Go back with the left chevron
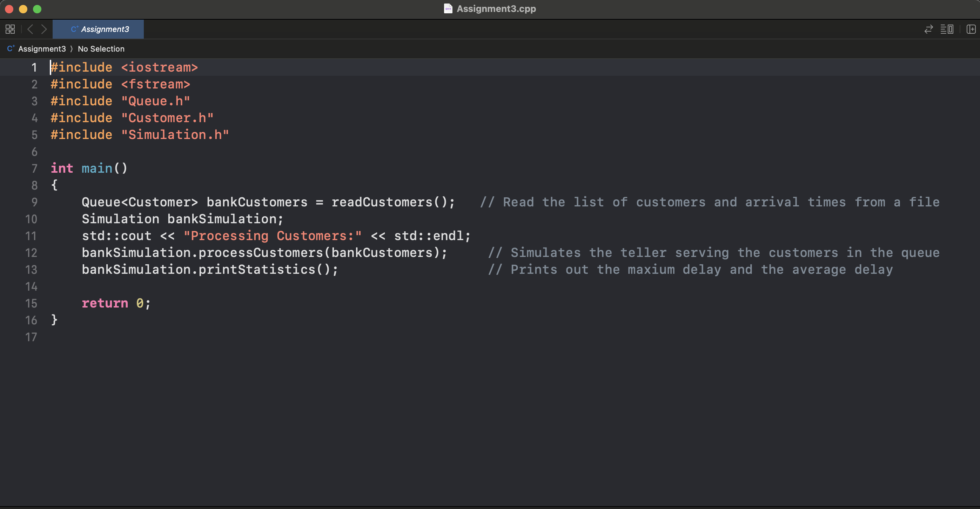The image size is (980, 509). pyautogui.click(x=31, y=29)
